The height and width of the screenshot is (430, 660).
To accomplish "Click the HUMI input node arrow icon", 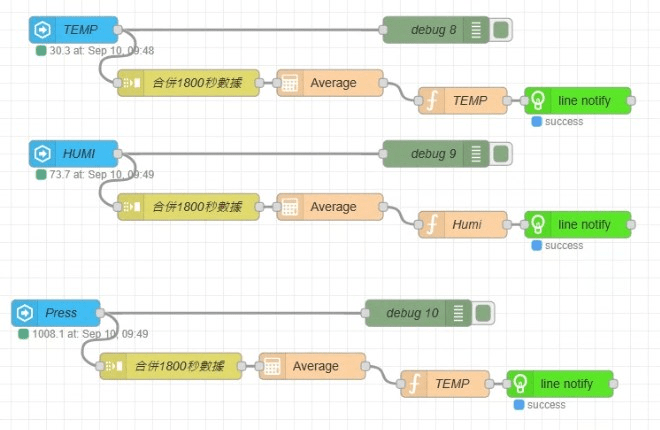I will [43, 154].
